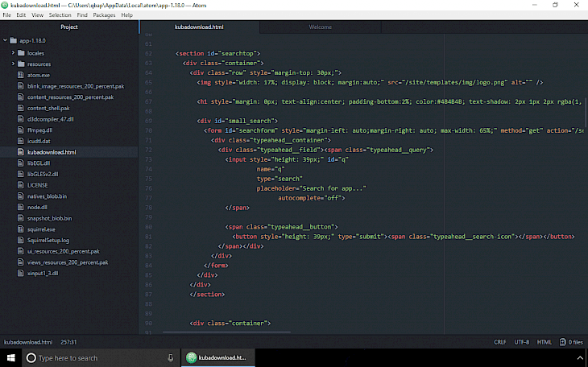Click the d3dcompiler_47.dll file icon
The image size is (588, 367).
pos(21,119)
